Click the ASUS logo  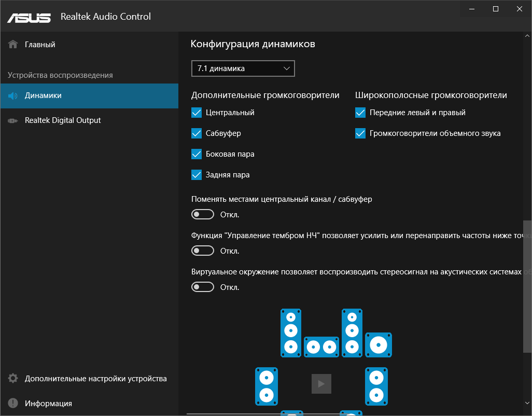point(29,17)
